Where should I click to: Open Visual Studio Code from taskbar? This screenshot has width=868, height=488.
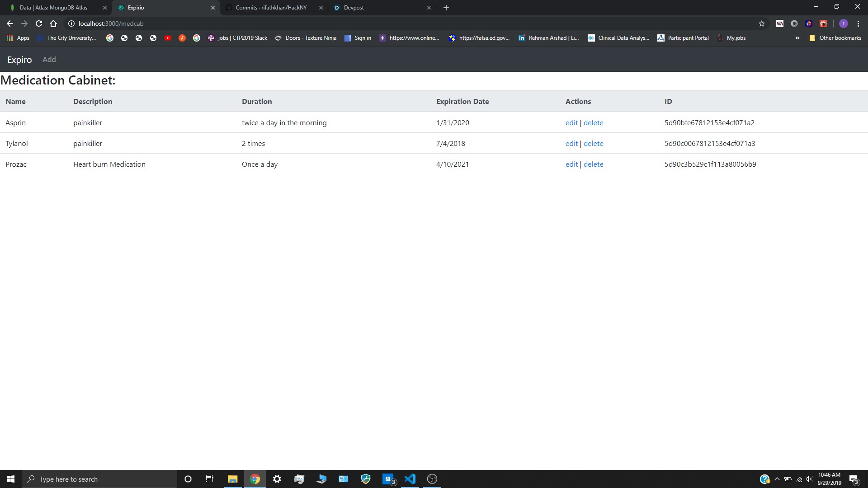tap(410, 479)
